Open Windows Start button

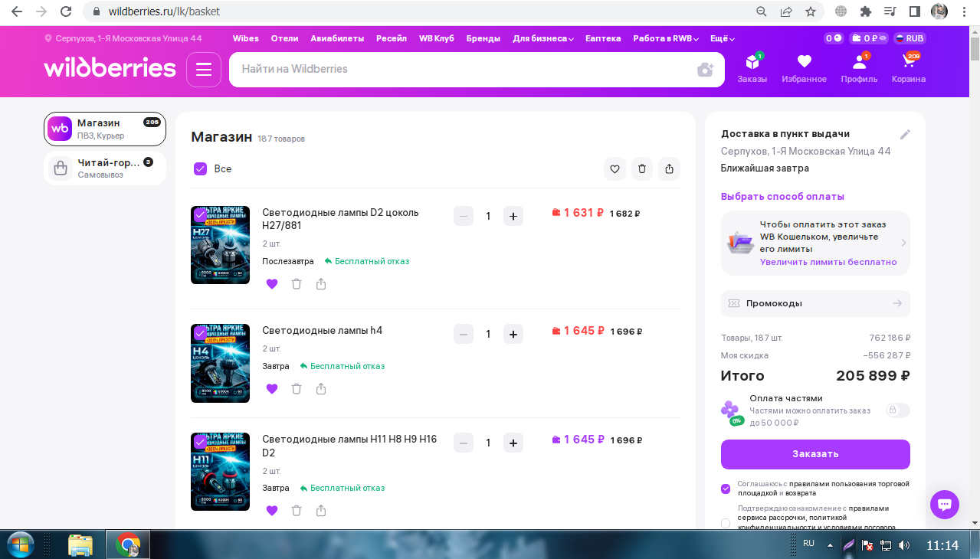[x=21, y=545]
